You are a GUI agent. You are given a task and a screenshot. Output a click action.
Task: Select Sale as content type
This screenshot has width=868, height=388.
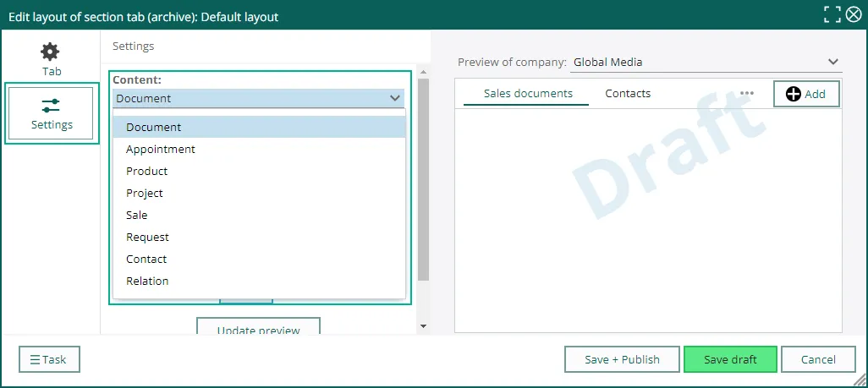tap(137, 216)
